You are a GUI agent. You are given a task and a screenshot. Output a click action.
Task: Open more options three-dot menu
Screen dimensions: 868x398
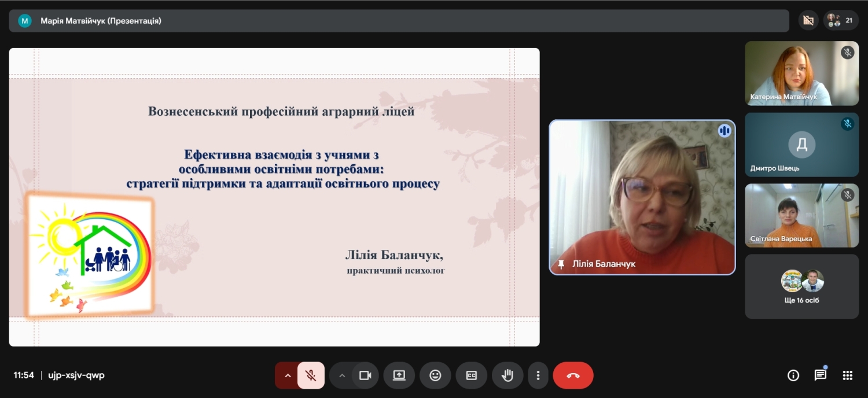[x=538, y=375]
